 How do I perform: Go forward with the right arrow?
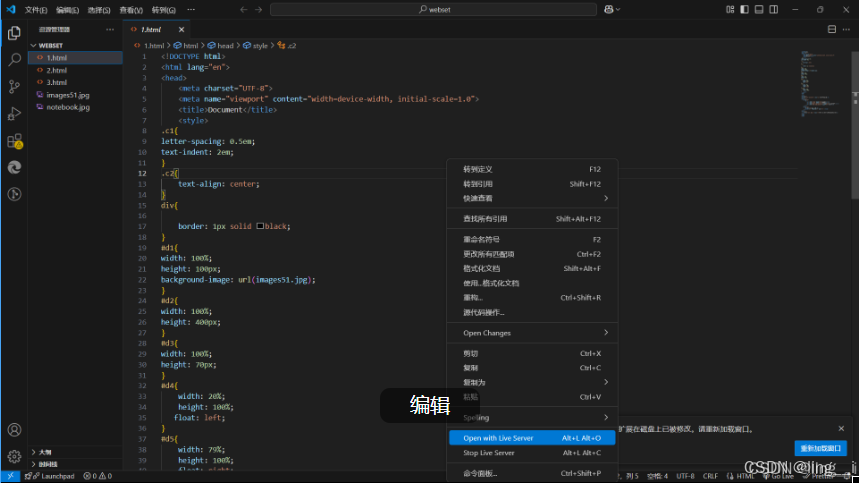[x=259, y=9]
